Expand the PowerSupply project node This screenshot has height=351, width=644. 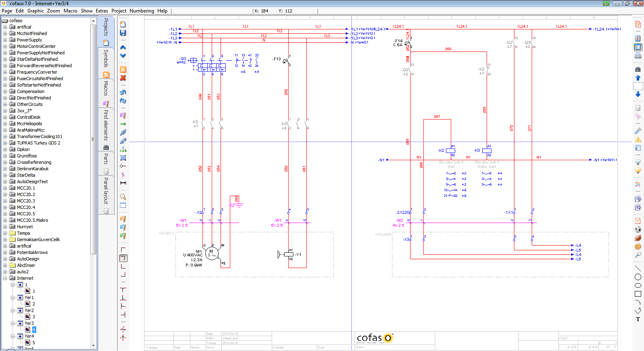(5, 40)
